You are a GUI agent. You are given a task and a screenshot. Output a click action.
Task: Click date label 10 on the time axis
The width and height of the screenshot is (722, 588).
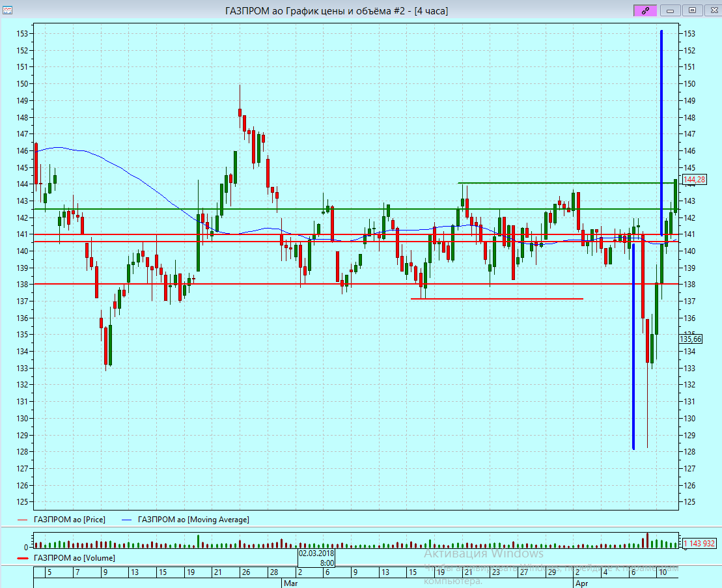coord(663,572)
